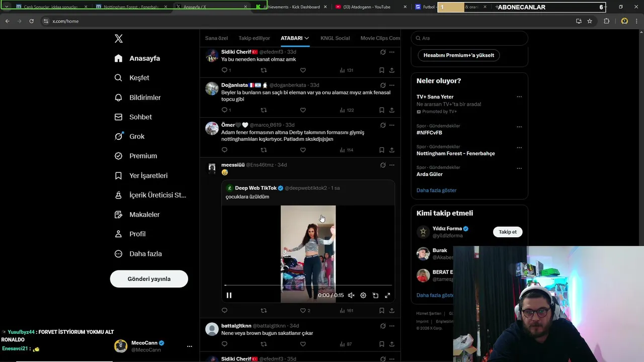Open more options on Ömer's tweet

tap(392, 125)
